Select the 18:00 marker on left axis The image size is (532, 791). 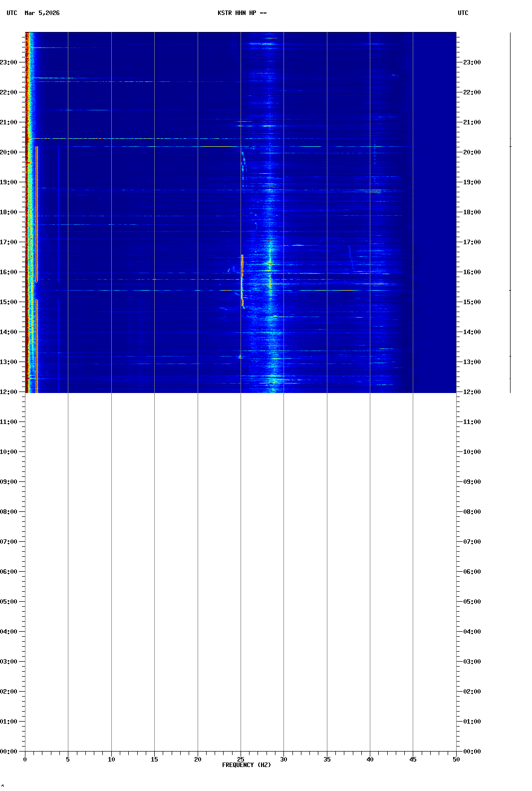pos(8,212)
